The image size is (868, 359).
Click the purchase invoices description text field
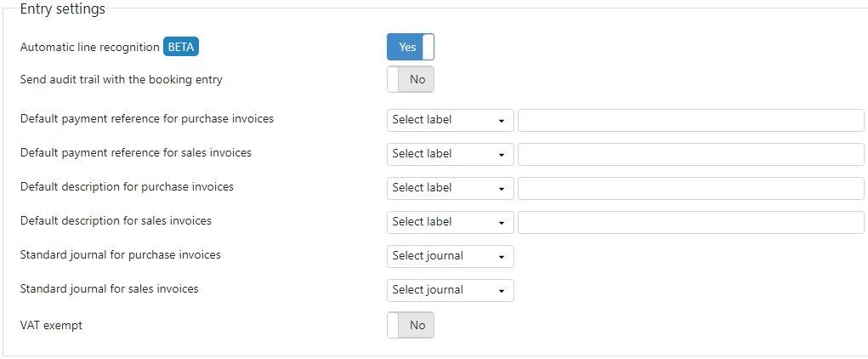coord(691,188)
